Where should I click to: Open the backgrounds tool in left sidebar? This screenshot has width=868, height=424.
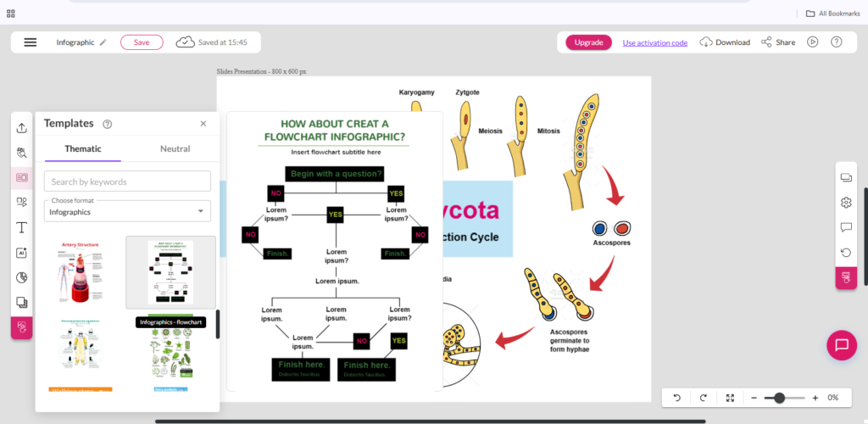[x=21, y=302]
